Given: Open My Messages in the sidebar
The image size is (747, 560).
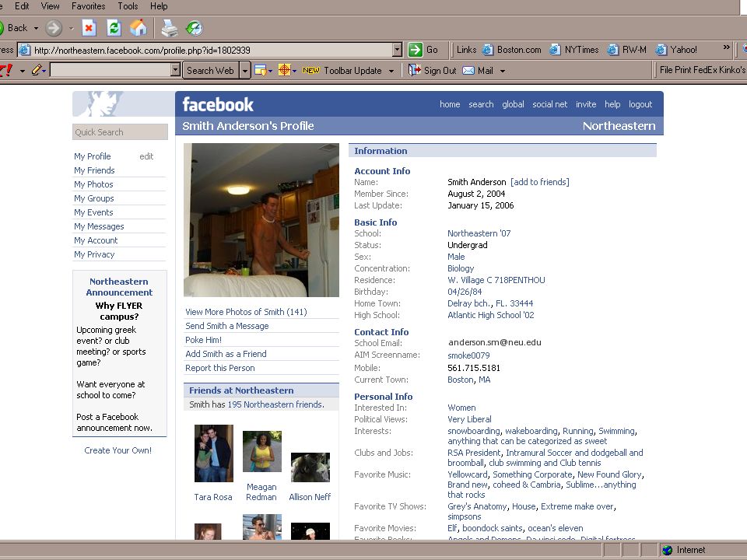Looking at the screenshot, I should click(99, 226).
